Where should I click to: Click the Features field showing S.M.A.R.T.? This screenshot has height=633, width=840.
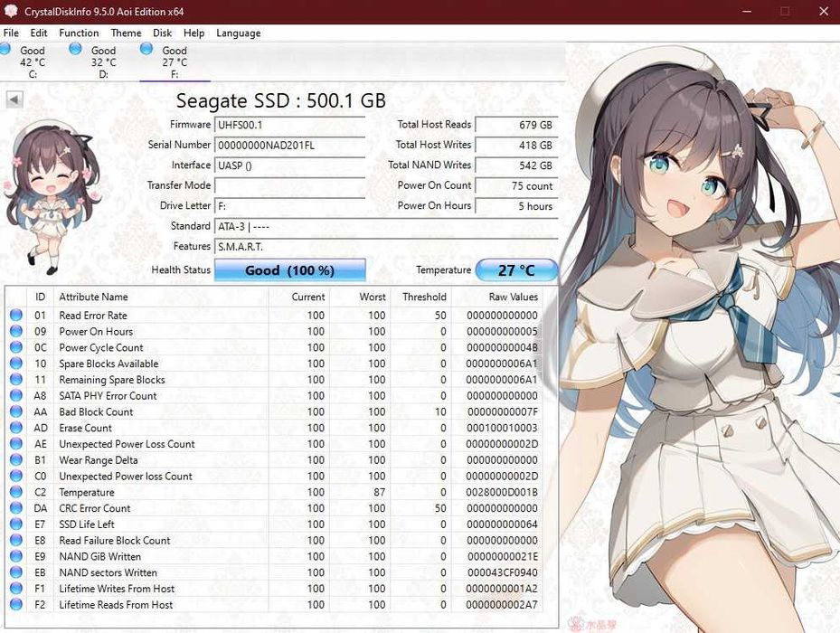[386, 247]
